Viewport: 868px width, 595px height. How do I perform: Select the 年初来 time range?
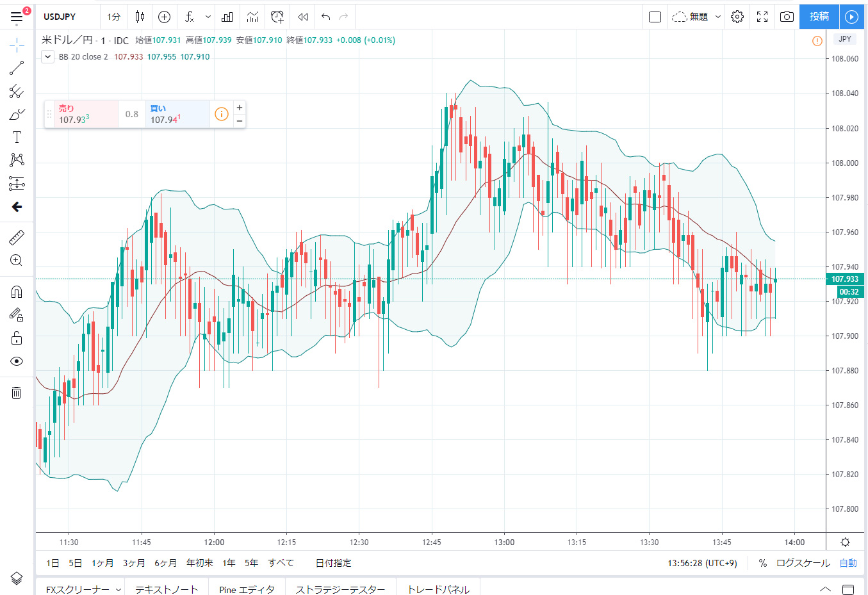tap(199, 563)
